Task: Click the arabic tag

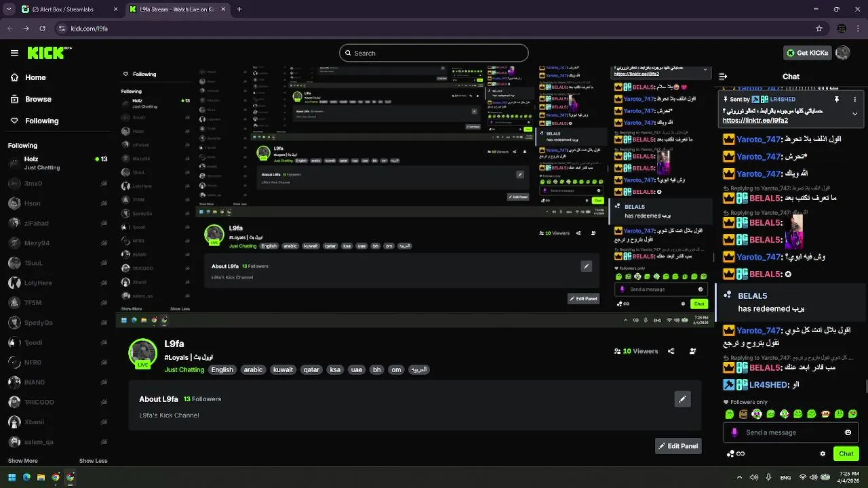Action: pos(253,369)
